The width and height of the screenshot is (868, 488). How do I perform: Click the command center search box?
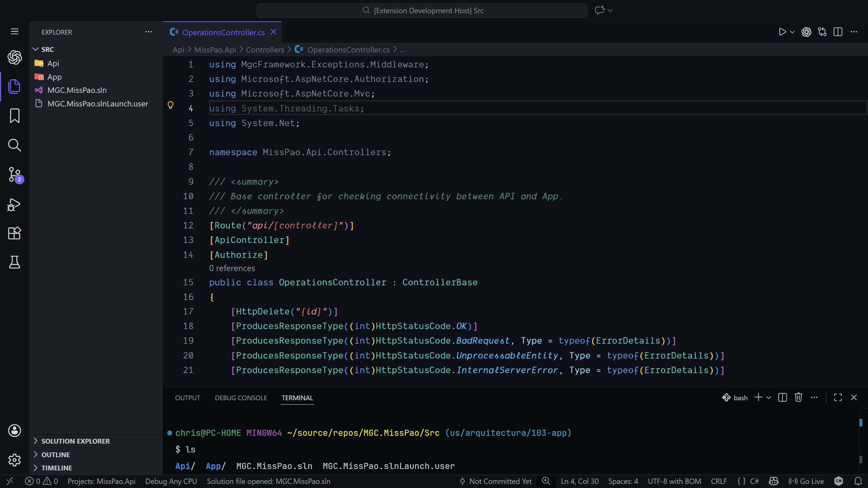[x=421, y=11]
